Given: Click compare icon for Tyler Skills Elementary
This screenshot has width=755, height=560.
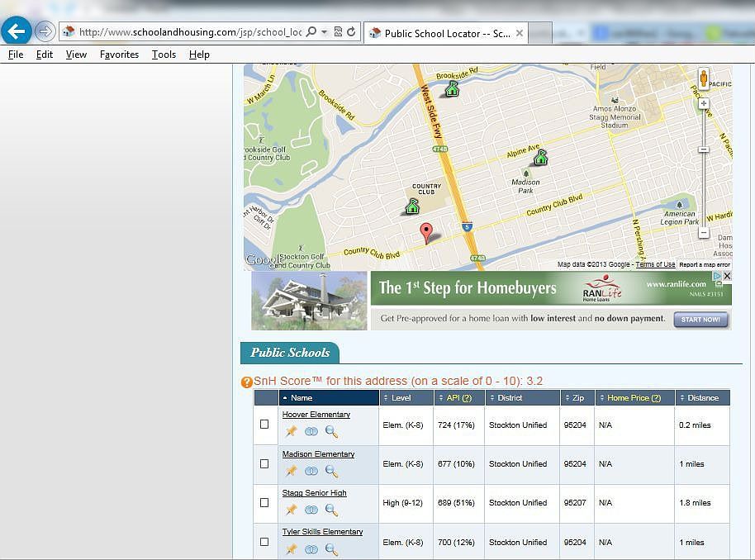Looking at the screenshot, I should pyautogui.click(x=311, y=549).
